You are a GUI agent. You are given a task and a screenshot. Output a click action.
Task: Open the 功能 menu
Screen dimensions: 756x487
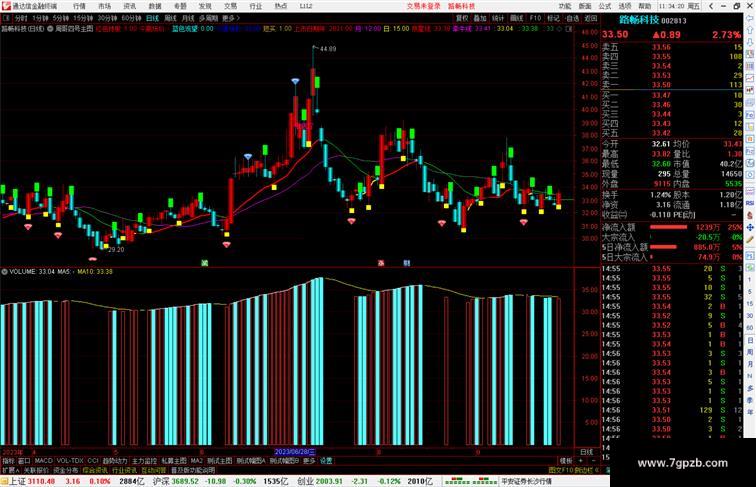pos(565,6)
